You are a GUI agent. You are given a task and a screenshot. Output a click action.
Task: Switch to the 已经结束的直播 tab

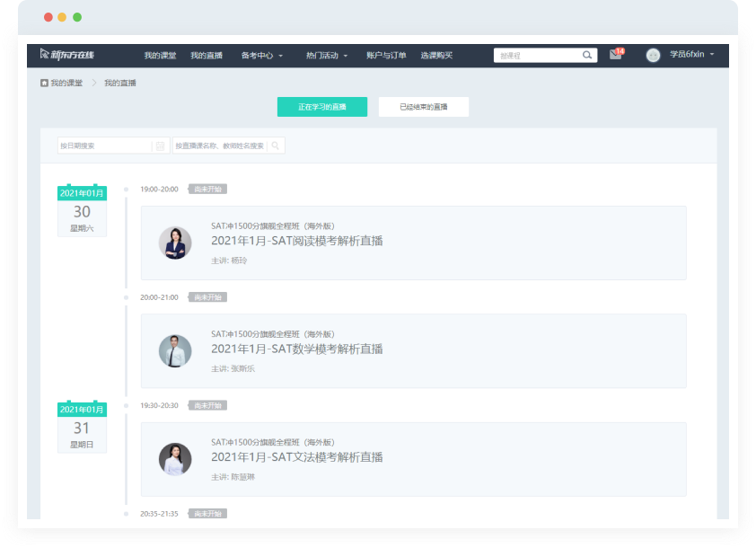[423, 107]
